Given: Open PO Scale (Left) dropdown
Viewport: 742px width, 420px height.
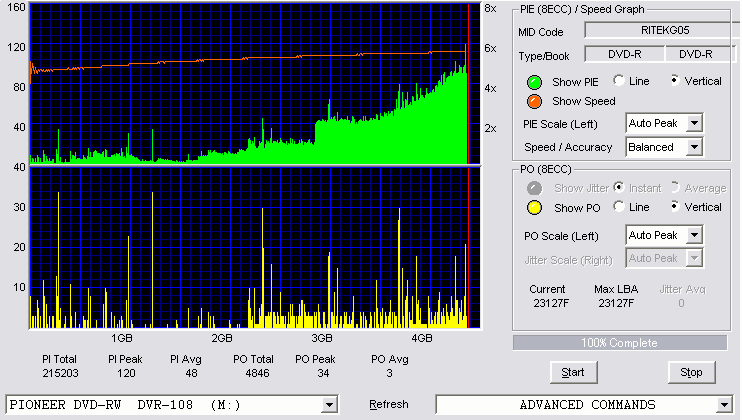Looking at the screenshot, I should (694, 235).
